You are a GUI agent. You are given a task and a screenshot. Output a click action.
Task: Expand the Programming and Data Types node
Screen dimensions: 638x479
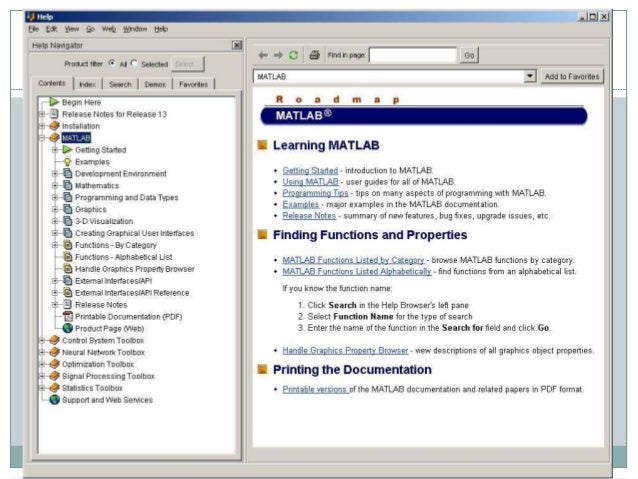click(55, 197)
